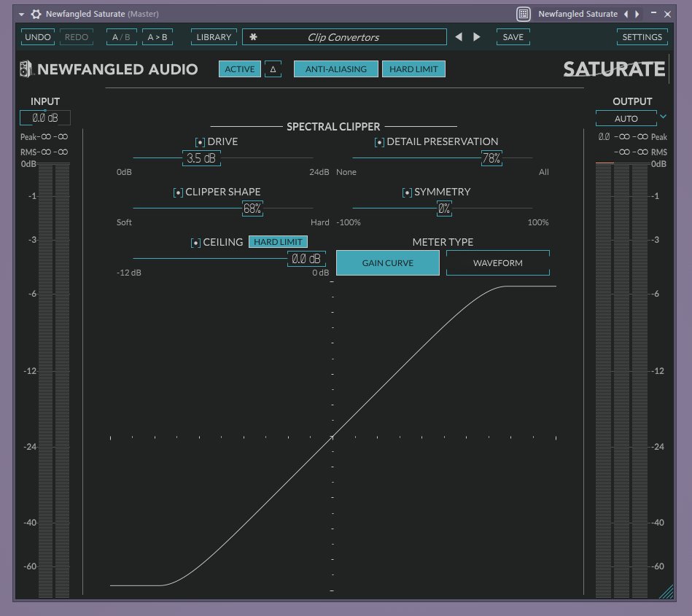Viewport: 692px width, 616px height.
Task: Click the SATURATE product logo
Action: point(614,69)
